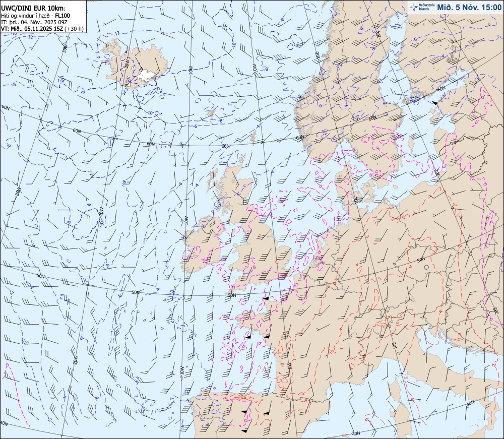Click the Shetland Islands north of Scotland
The height and width of the screenshot is (439, 504).
coord(254,138)
